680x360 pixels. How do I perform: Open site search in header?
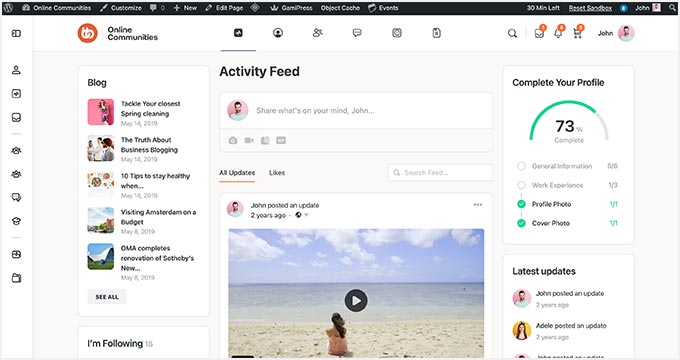click(512, 33)
